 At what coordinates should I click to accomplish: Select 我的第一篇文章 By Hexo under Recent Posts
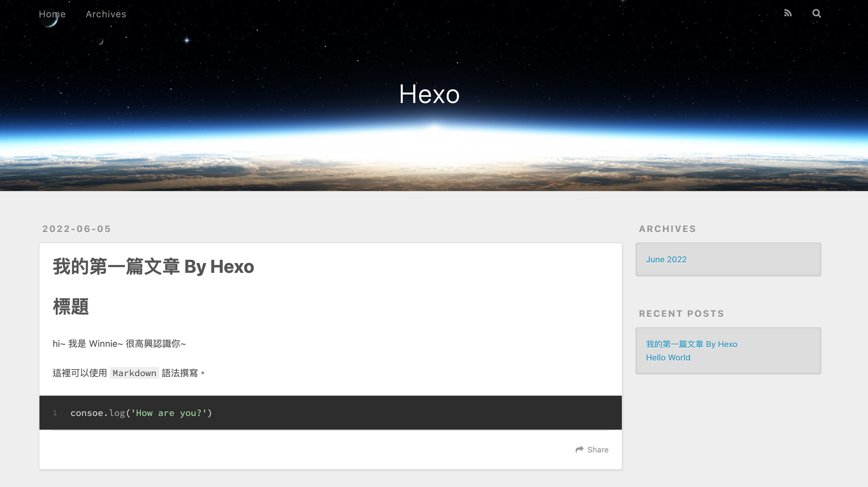(x=692, y=344)
